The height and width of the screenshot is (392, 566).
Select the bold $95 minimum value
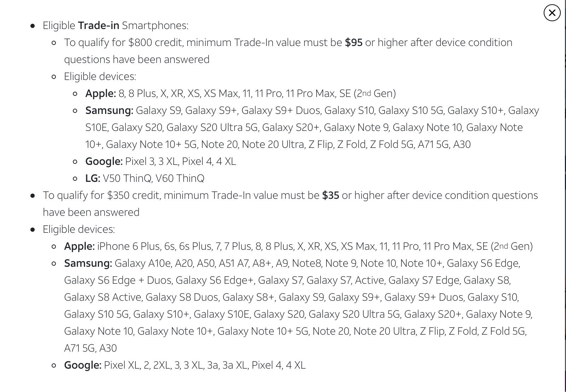(353, 42)
